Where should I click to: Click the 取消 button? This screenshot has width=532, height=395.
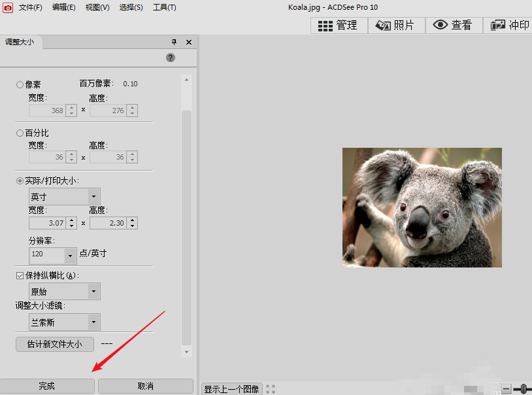[x=146, y=386]
